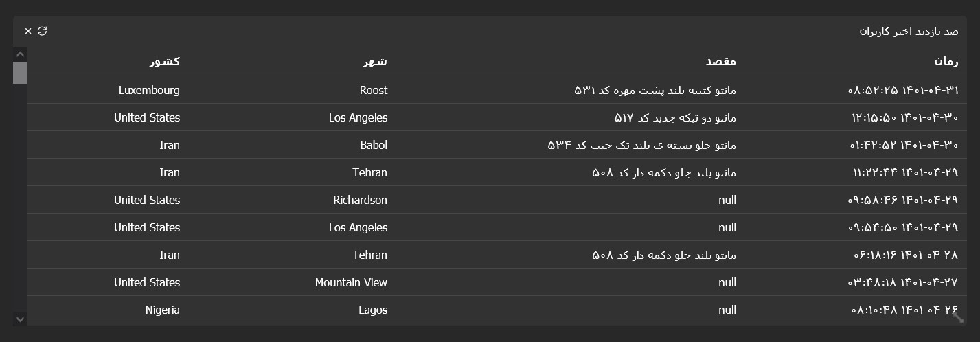Image resolution: width=980 pixels, height=342 pixels.
Task: Click the Babol city cell
Action: [x=374, y=145]
